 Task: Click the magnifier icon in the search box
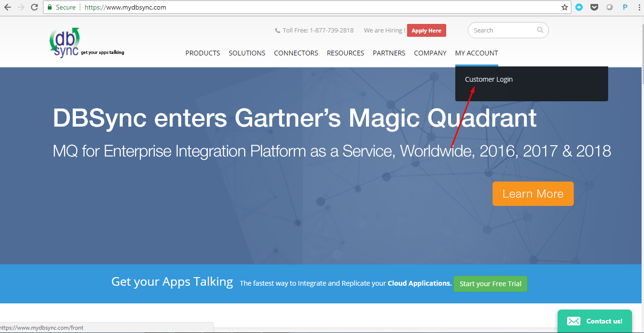(540, 30)
